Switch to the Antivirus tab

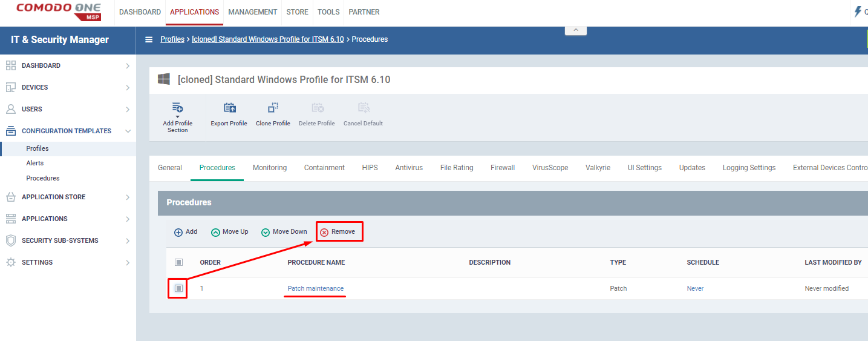409,168
